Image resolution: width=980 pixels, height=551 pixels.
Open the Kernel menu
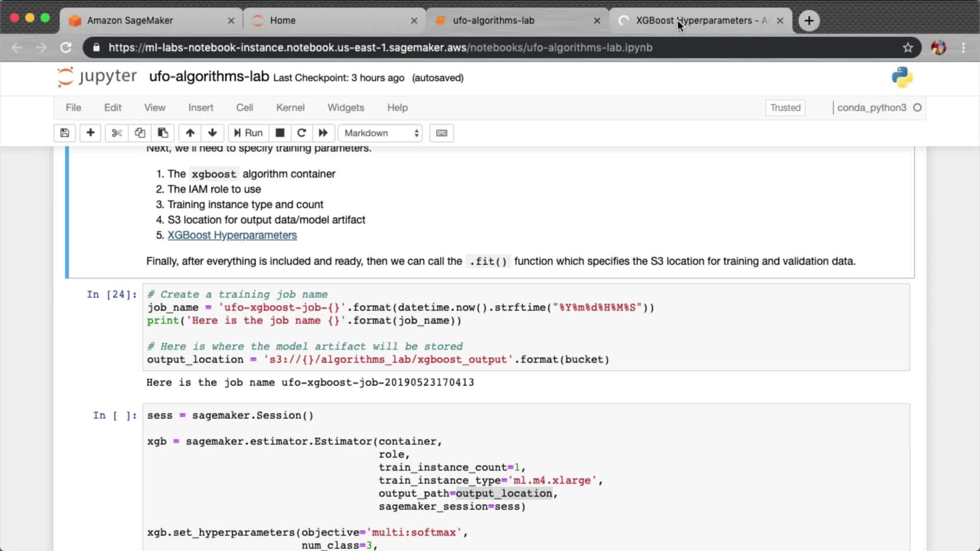(290, 108)
